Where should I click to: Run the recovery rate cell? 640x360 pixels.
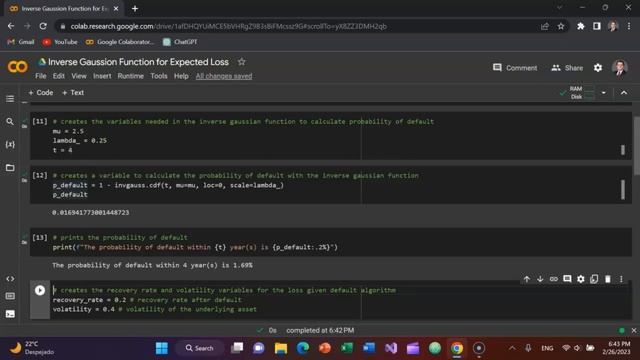click(x=40, y=290)
